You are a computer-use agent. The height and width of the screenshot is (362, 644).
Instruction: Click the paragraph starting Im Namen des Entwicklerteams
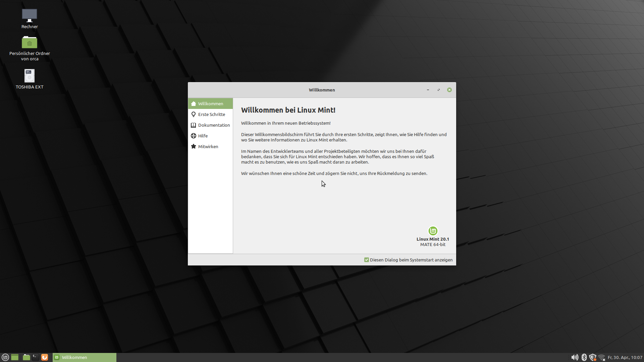[337, 157]
